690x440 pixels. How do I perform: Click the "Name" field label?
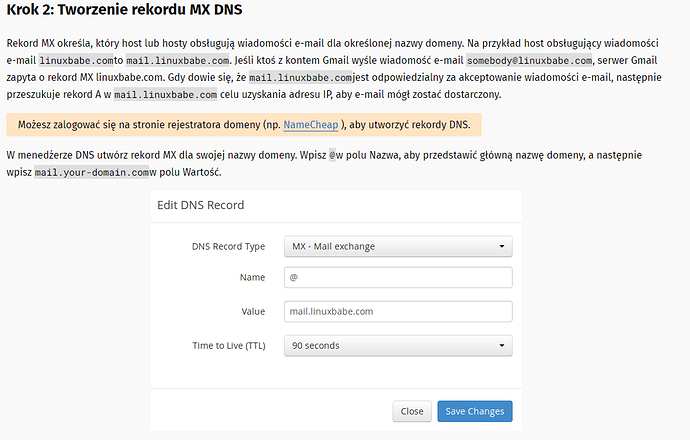click(x=252, y=278)
